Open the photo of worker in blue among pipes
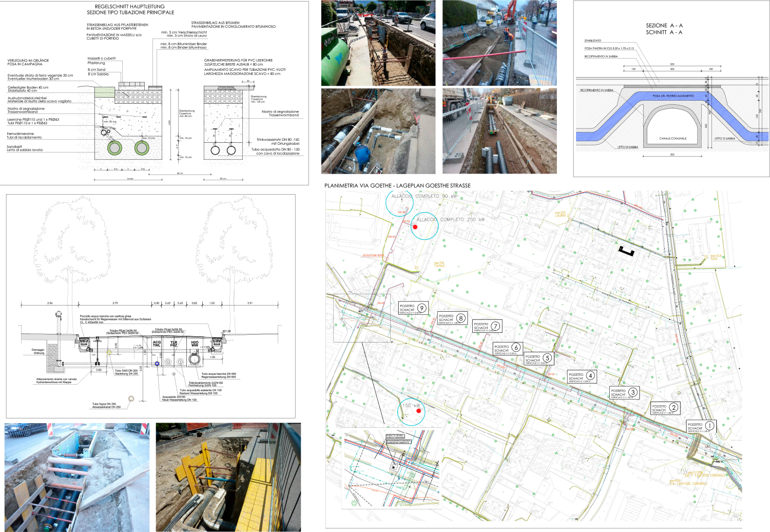 pos(378,131)
